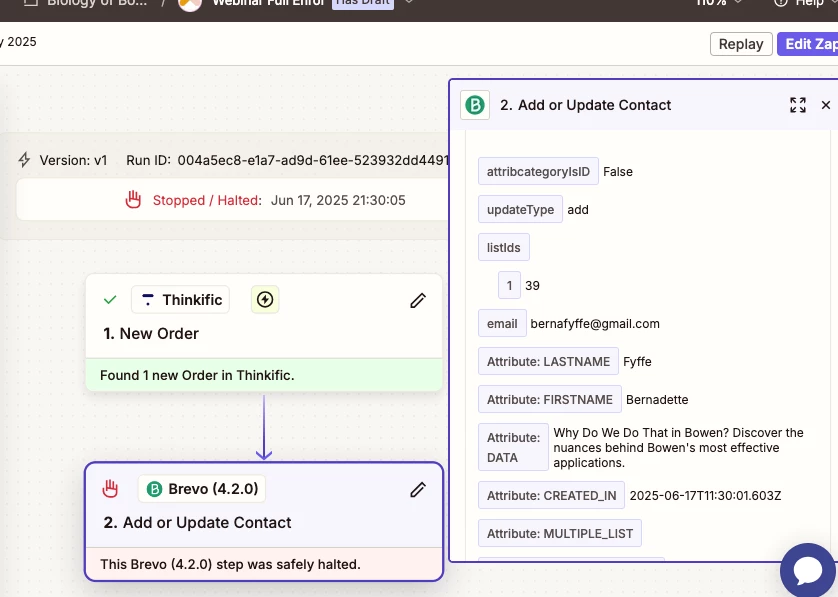Click the attribcategoryIsID field label
The height and width of the screenshot is (597, 838).
point(538,172)
